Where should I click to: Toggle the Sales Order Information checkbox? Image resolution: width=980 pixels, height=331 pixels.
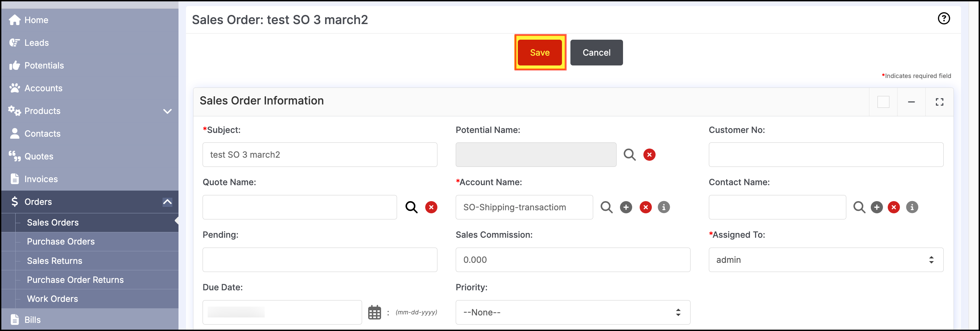(x=883, y=102)
